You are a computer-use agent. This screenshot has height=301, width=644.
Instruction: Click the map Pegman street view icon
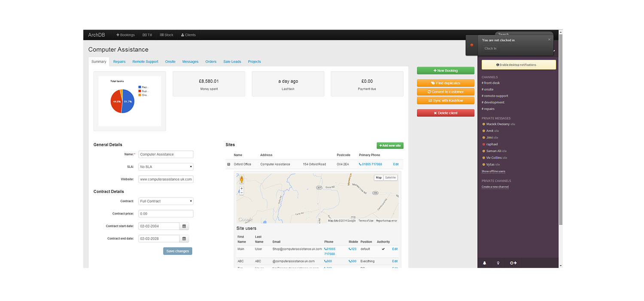[x=241, y=180]
